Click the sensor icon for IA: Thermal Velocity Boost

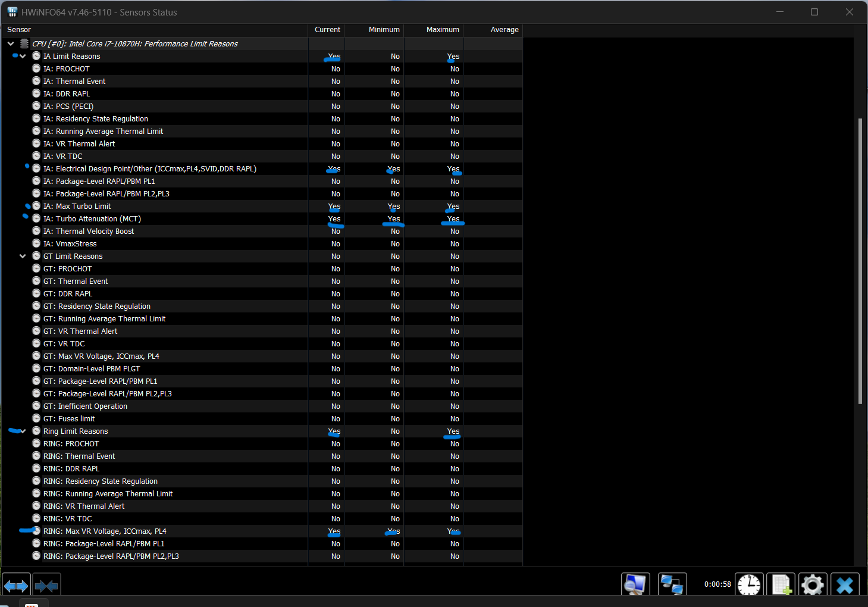36,231
